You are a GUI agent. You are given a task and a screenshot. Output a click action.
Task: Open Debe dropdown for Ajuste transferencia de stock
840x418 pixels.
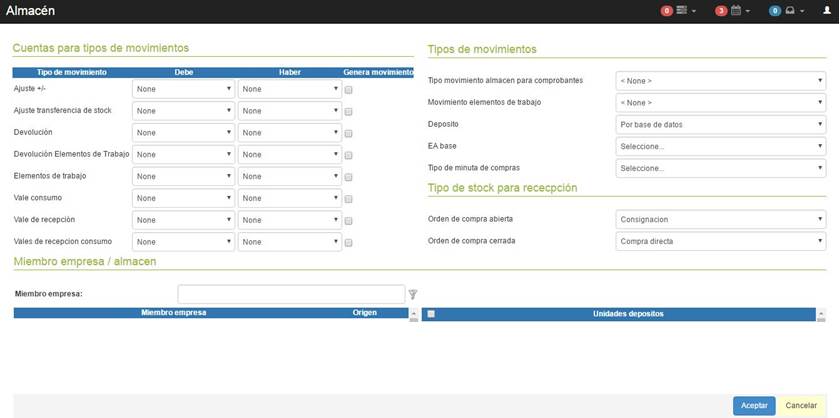coord(183,111)
